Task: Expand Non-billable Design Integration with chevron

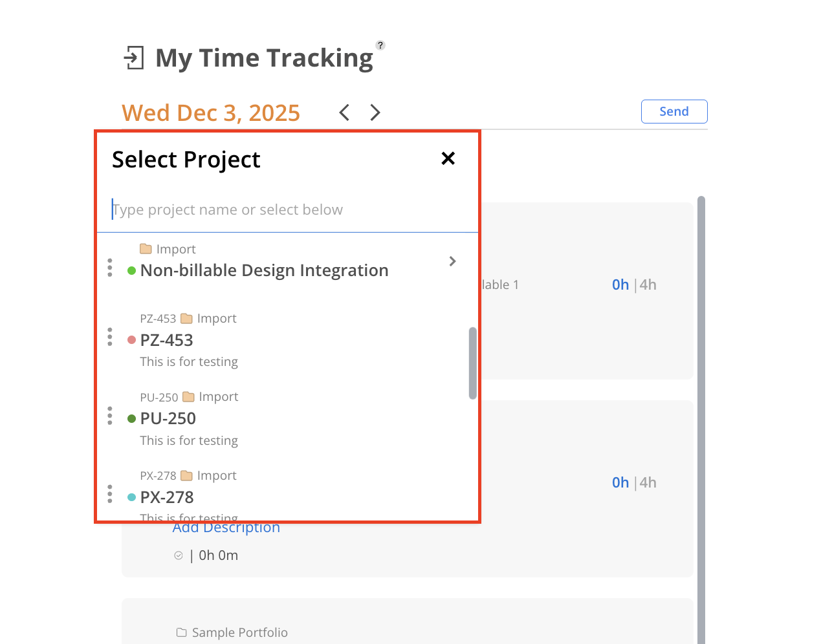Action: click(452, 261)
